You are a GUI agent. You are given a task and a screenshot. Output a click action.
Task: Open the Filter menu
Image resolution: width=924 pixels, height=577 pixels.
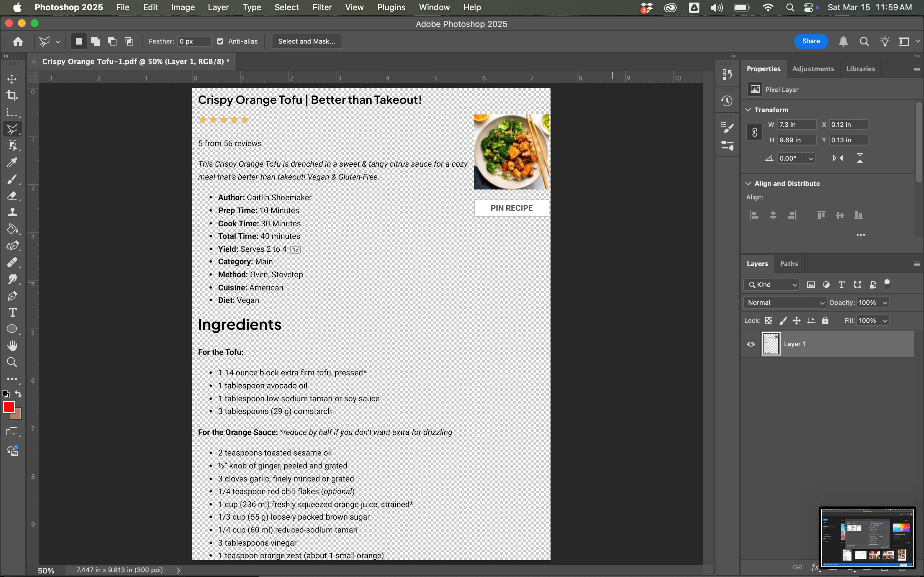point(321,7)
